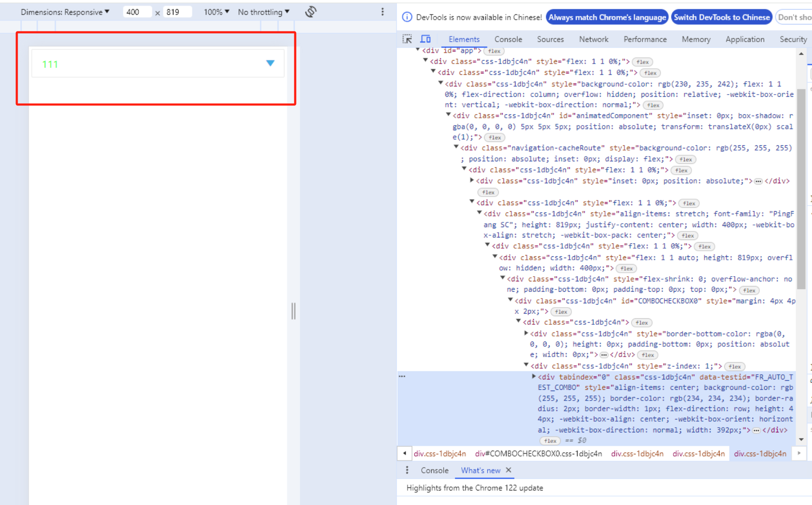Click ellipsis beside selected FR_AUTO_TEST_COMBO node
The width and height of the screenshot is (812, 505).
coord(402,376)
